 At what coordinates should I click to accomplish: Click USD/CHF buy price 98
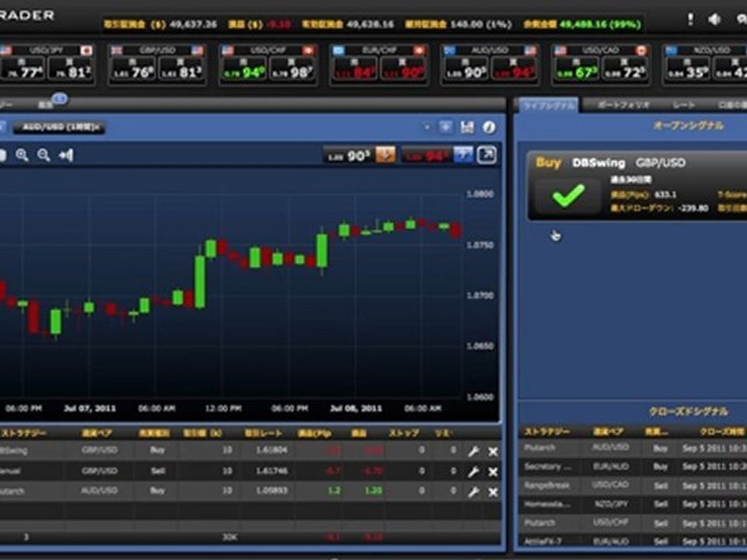point(292,68)
